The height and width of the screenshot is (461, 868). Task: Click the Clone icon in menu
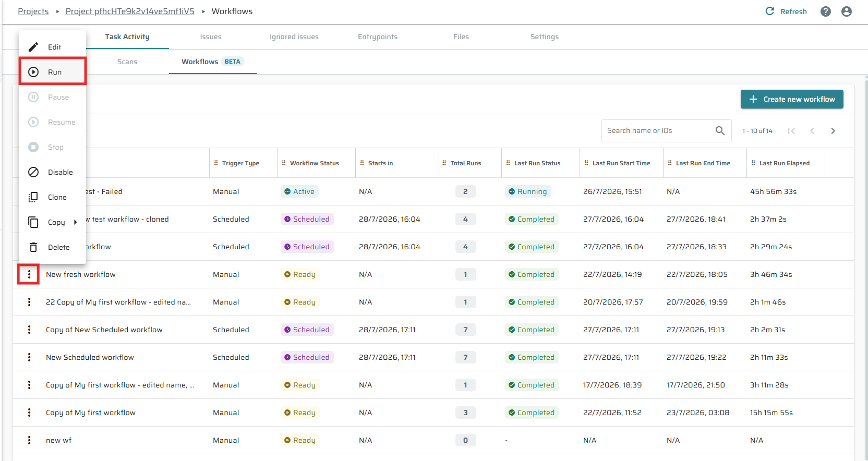(33, 197)
